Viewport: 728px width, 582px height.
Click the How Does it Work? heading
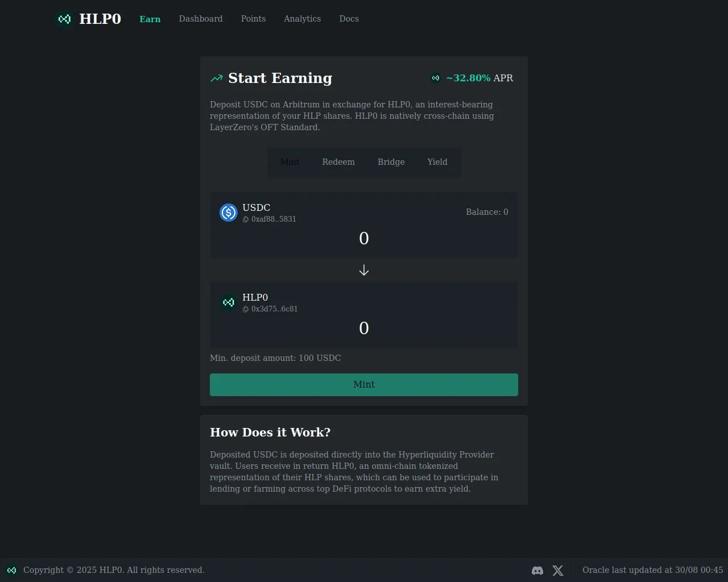(x=270, y=433)
